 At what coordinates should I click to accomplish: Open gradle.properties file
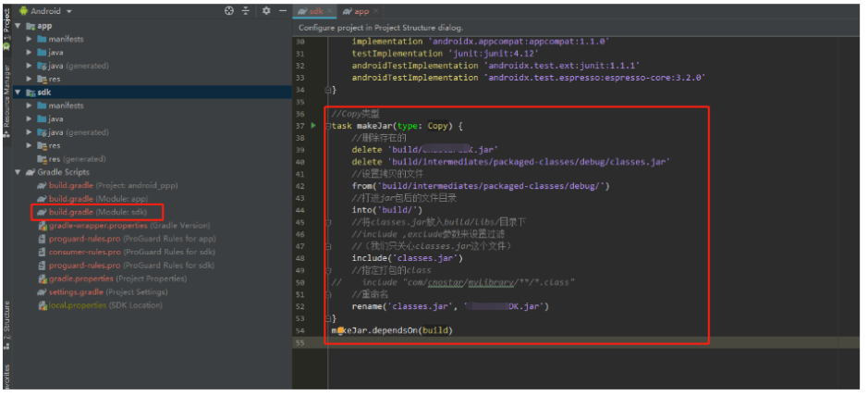[113, 278]
